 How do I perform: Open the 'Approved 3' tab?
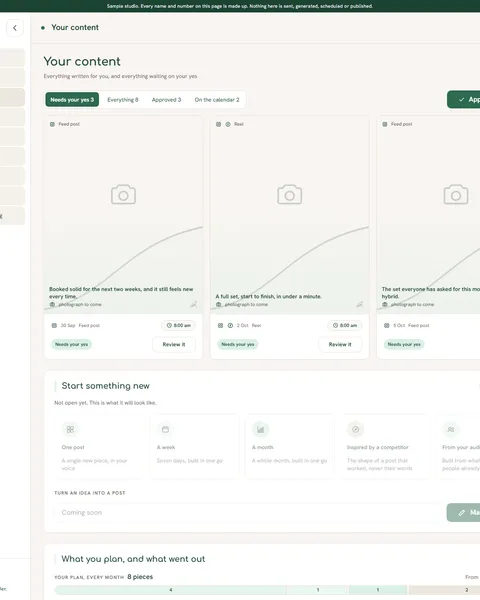pos(166,99)
